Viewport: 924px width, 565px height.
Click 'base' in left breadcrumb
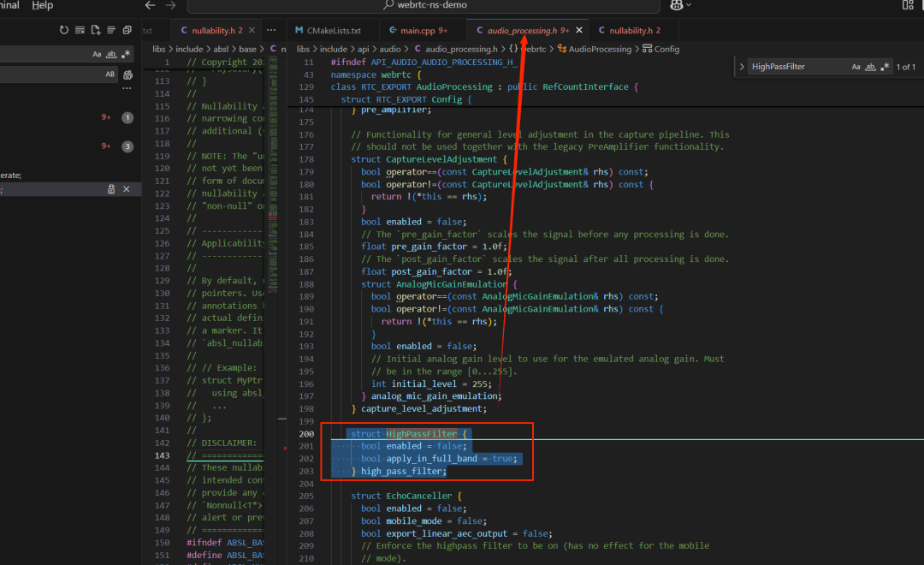pyautogui.click(x=247, y=49)
